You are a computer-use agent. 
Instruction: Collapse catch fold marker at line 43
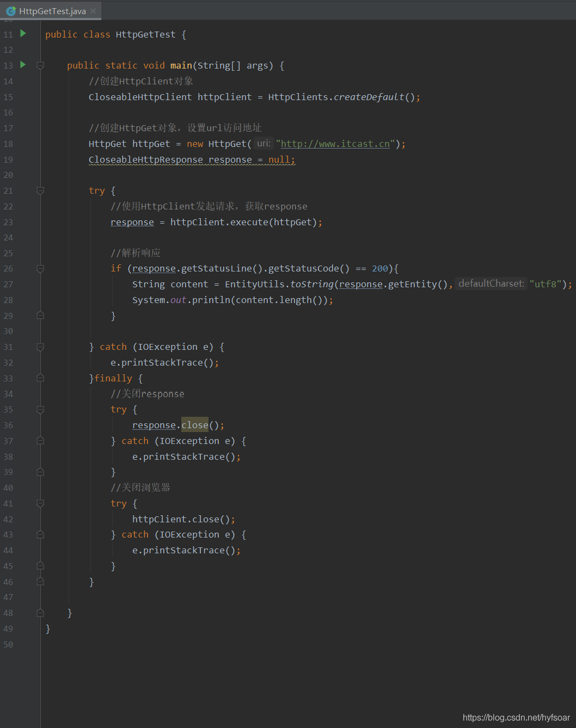tap(40, 535)
